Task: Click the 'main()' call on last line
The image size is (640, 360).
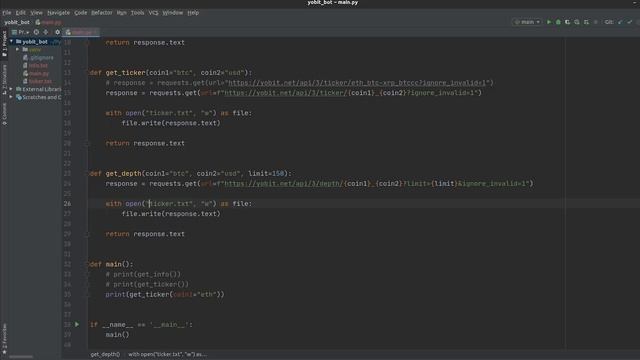Action: [x=117, y=335]
